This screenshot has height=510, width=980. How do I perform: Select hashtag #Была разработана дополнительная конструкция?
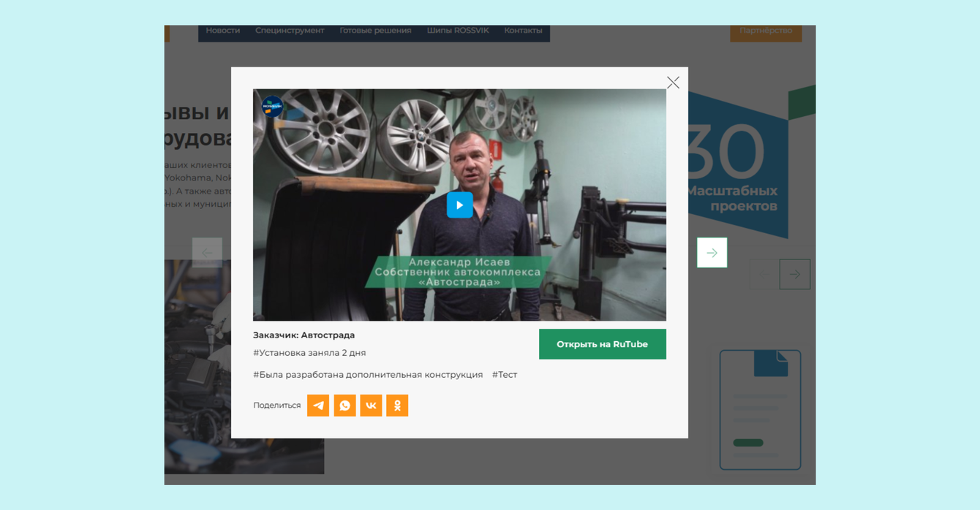click(368, 375)
